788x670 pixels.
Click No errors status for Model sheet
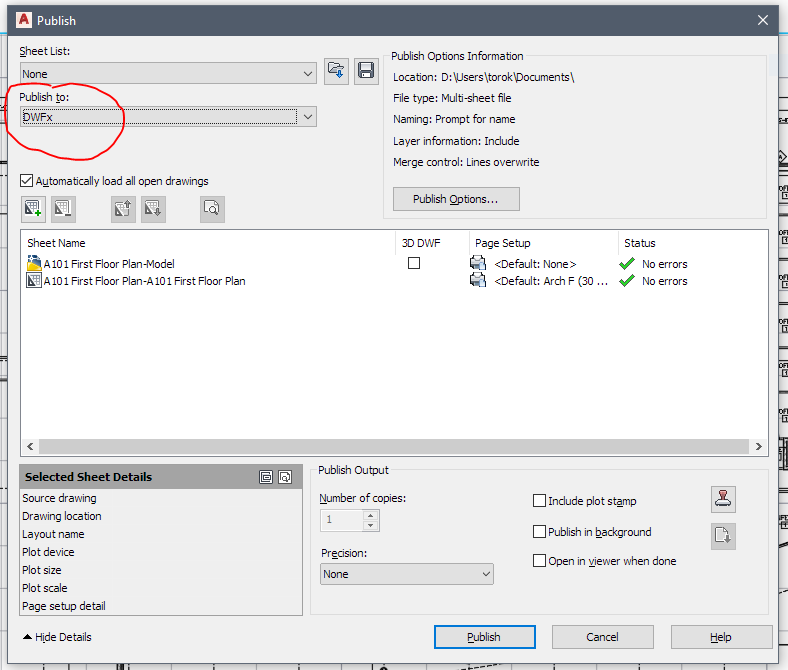664,264
